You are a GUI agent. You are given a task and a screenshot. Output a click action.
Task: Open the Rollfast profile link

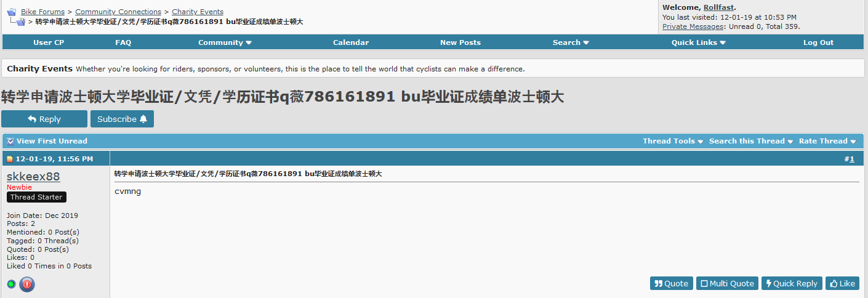718,7
